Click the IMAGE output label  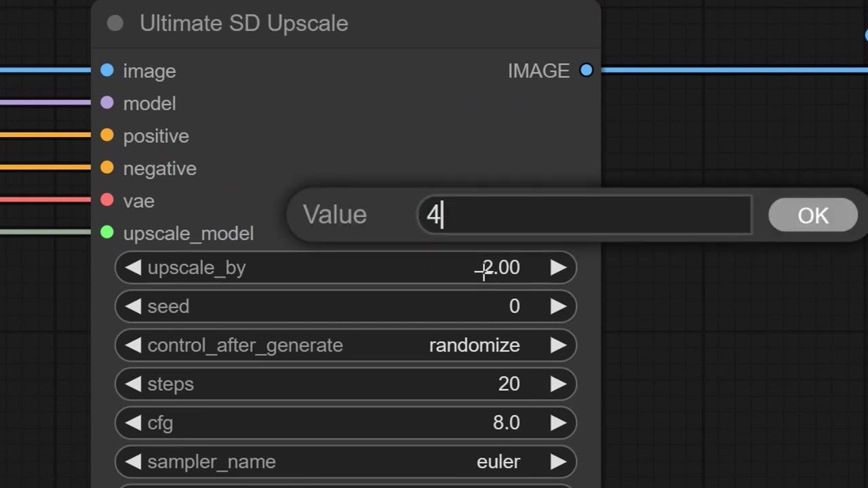538,70
